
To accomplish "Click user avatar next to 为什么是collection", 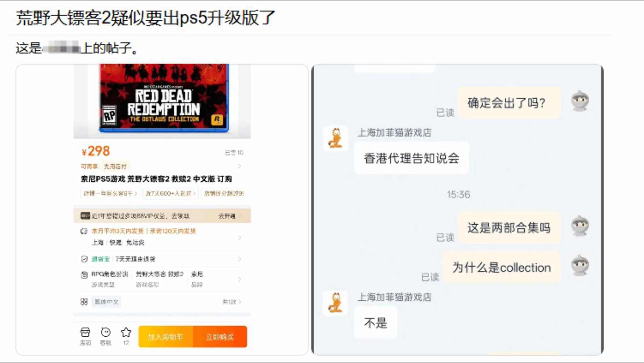I will pos(580,265).
